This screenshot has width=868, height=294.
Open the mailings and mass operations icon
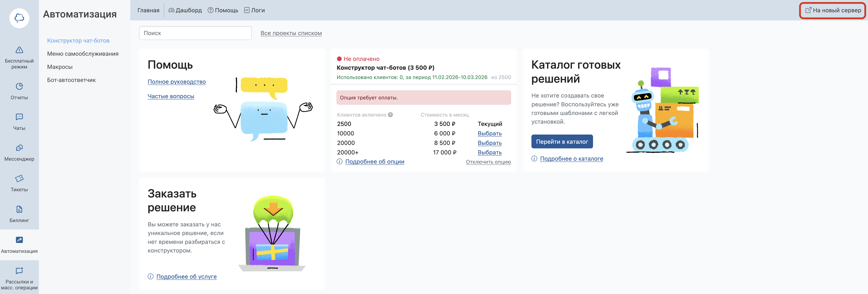[x=19, y=271]
